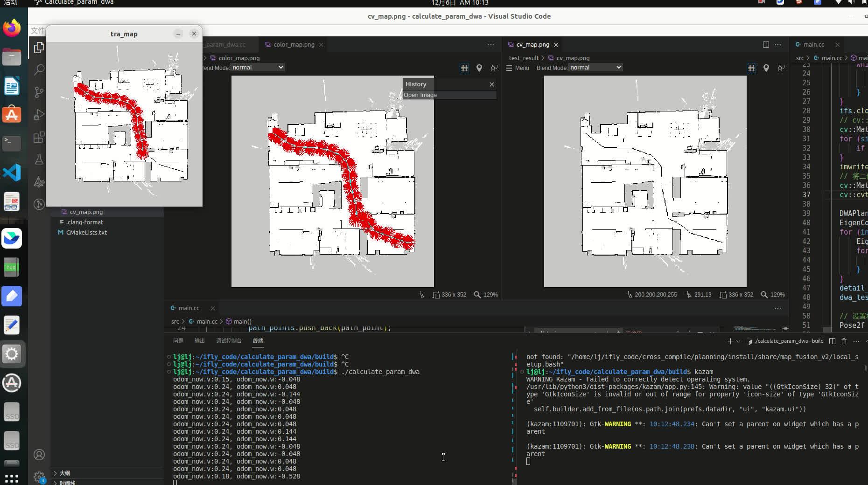
Task: Toggle pixel grid in cv_map.png viewer
Action: (751, 68)
